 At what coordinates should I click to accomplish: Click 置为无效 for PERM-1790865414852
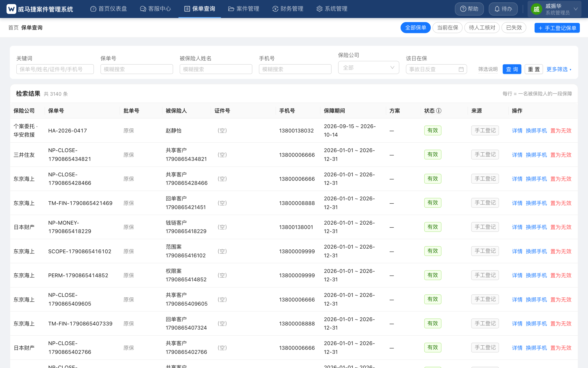561,275
